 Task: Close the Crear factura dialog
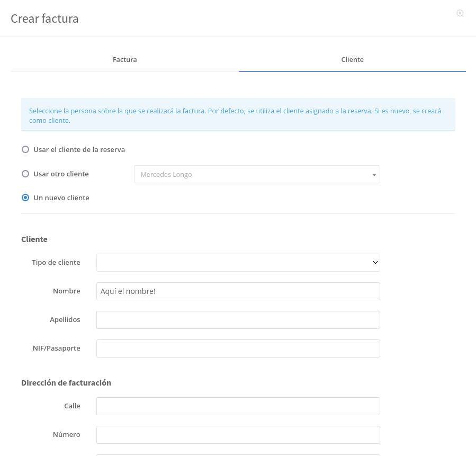point(460,13)
